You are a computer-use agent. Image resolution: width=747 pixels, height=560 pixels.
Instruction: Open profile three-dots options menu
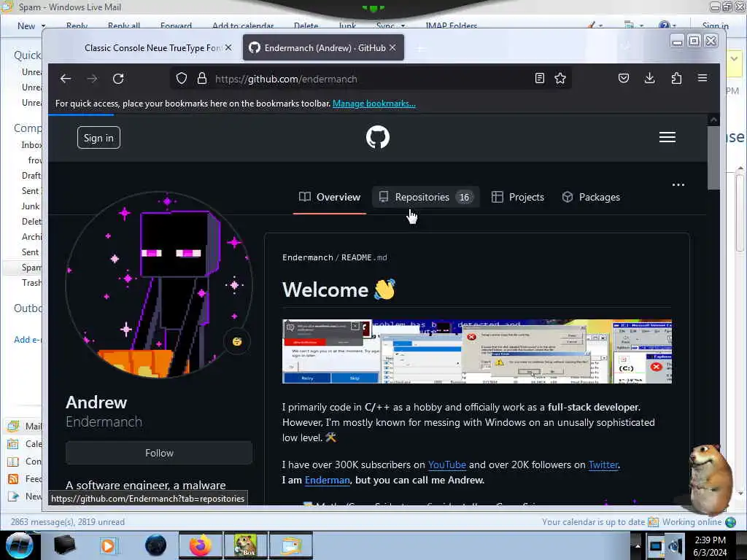click(x=678, y=184)
